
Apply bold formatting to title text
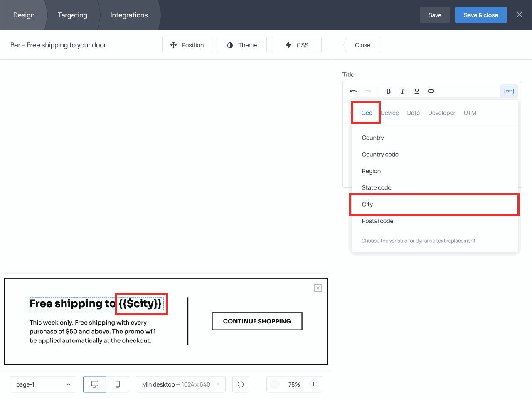(388, 91)
